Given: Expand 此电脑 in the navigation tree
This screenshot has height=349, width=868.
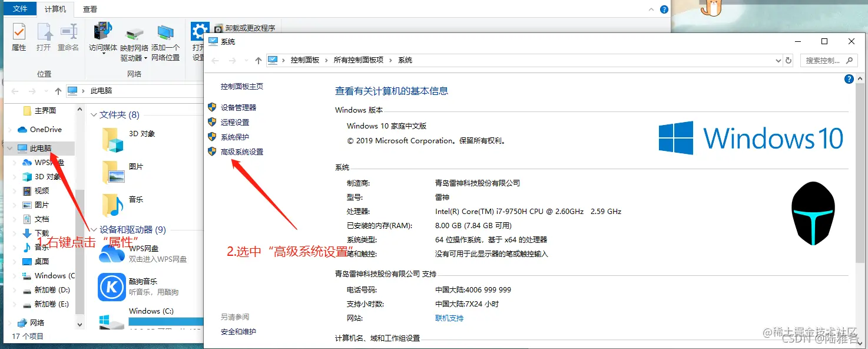Looking at the screenshot, I should [9, 148].
